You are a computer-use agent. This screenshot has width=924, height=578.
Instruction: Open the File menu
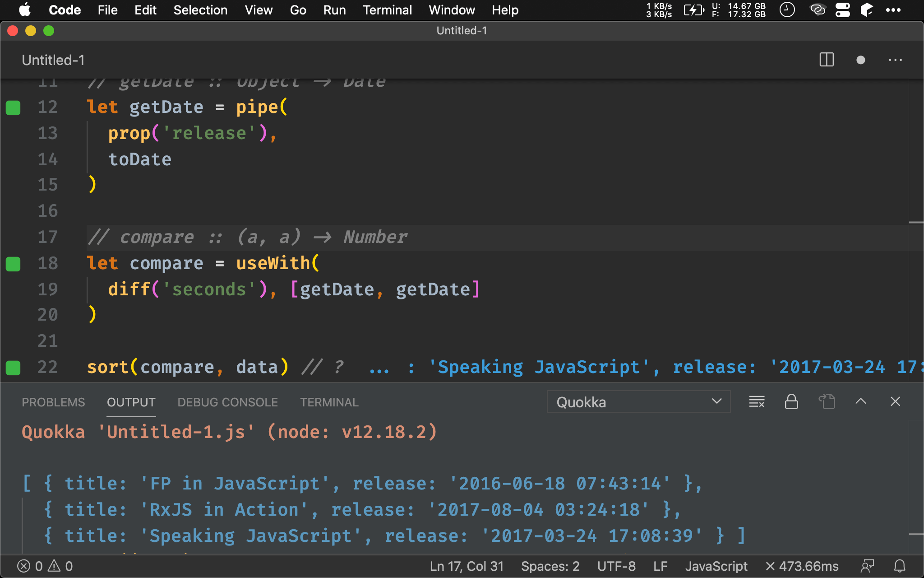click(107, 10)
